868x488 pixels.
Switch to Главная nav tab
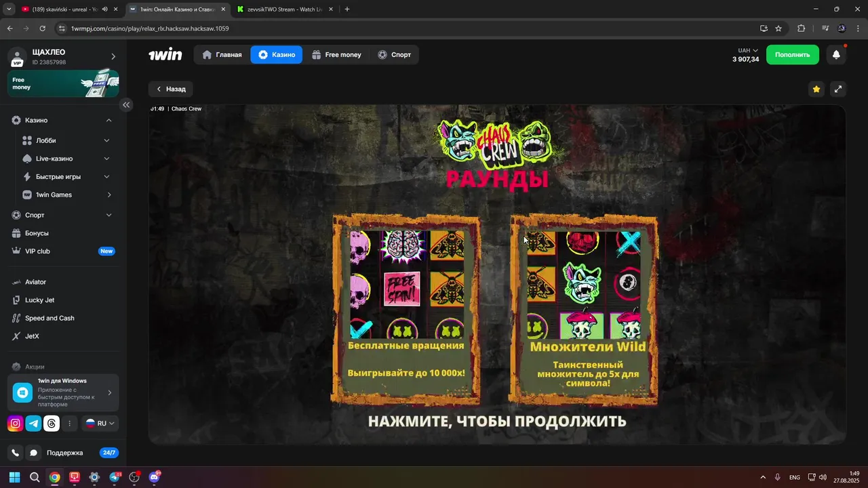point(222,55)
